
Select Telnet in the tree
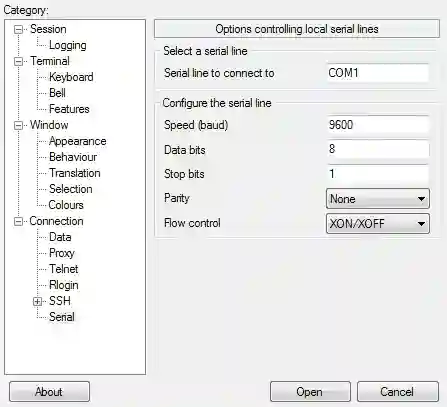pos(64,269)
